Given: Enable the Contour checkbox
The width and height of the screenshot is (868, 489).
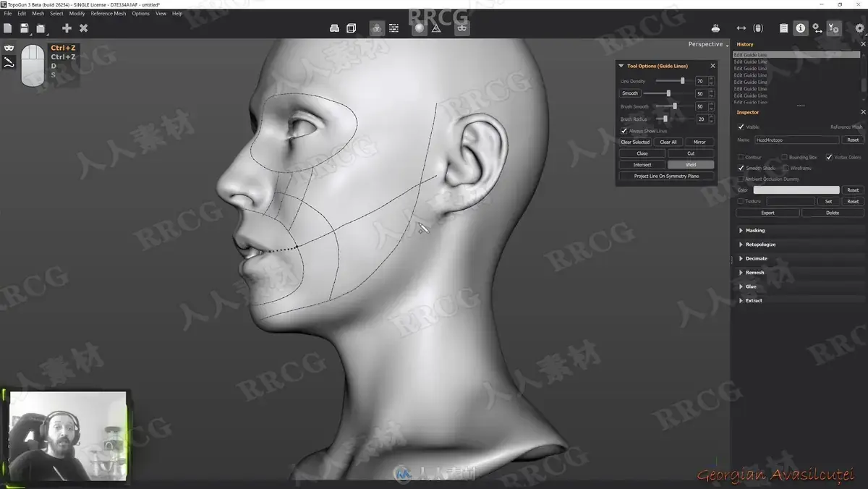Looking at the screenshot, I should point(741,157).
